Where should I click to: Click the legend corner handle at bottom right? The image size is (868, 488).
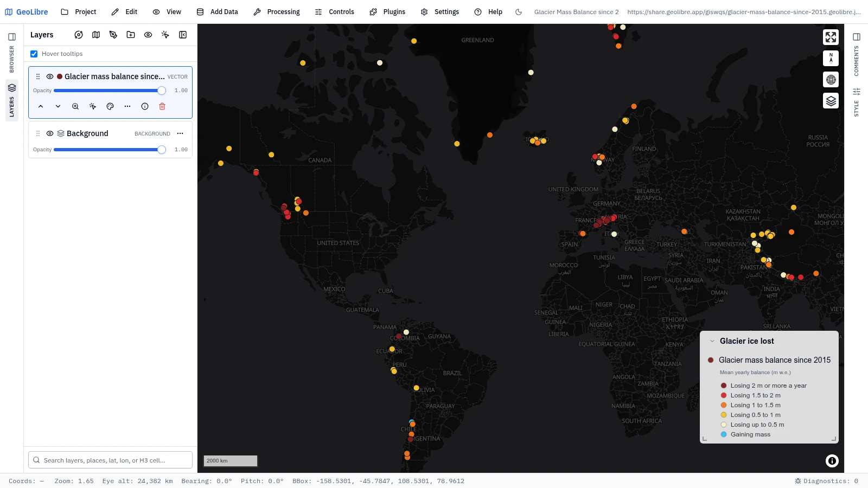(x=834, y=439)
